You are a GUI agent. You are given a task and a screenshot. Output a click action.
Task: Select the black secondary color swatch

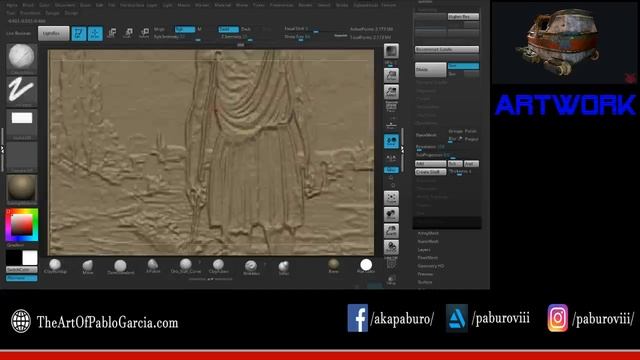[13, 258]
